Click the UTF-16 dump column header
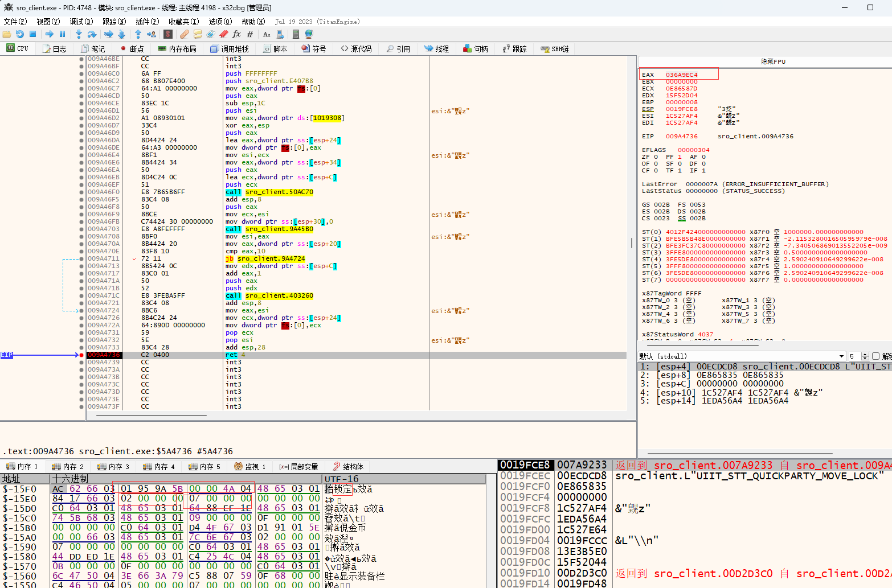892x588 pixels. tap(404, 479)
